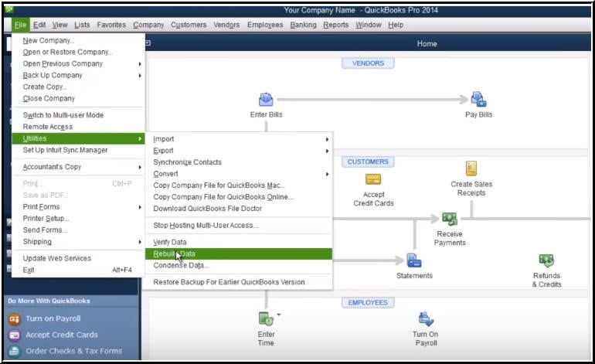Expand the Print Forms submenu

pyautogui.click(x=140, y=207)
